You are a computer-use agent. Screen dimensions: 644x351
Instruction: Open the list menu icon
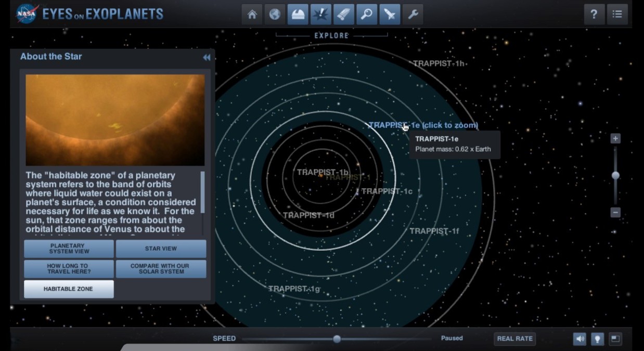(x=617, y=15)
